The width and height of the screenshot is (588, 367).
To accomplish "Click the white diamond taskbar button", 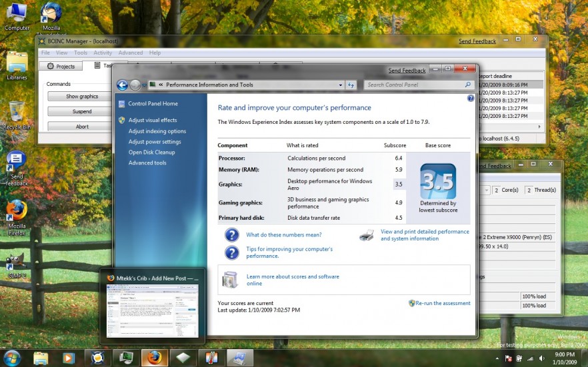I will point(183,358).
